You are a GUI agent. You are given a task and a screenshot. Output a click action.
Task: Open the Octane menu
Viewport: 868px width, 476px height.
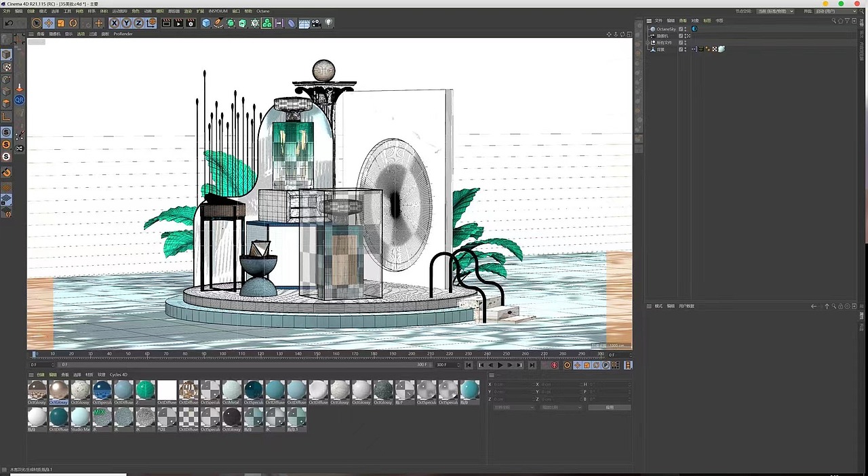click(x=262, y=12)
